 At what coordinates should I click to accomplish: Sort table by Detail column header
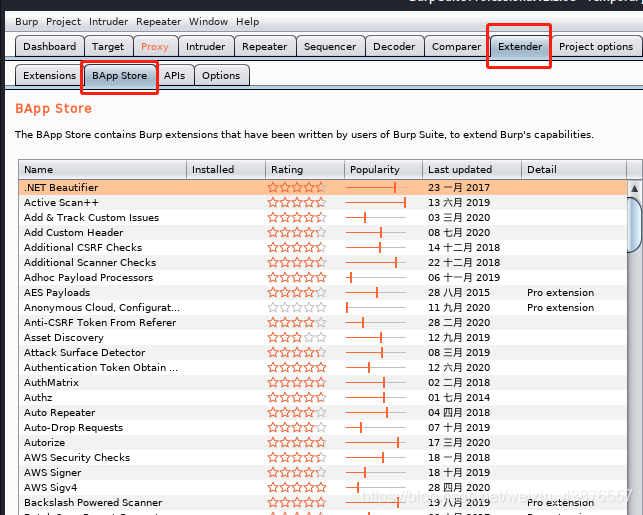pos(574,169)
